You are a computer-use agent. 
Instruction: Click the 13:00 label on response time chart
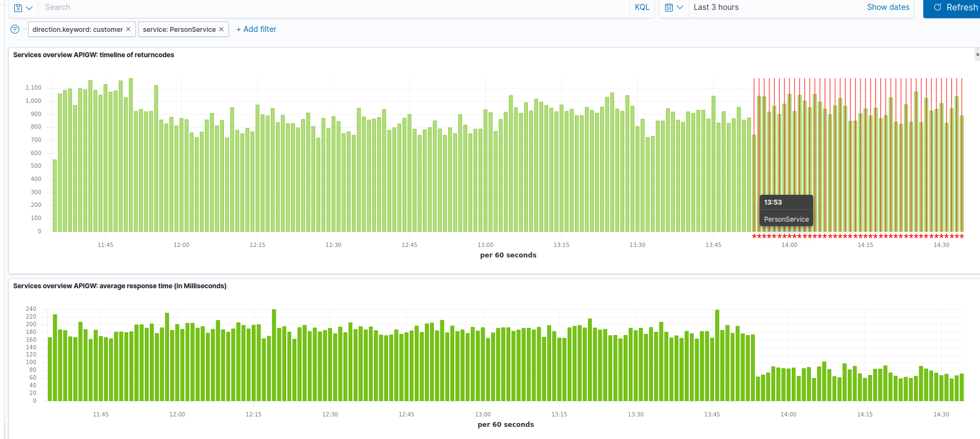pyautogui.click(x=482, y=415)
